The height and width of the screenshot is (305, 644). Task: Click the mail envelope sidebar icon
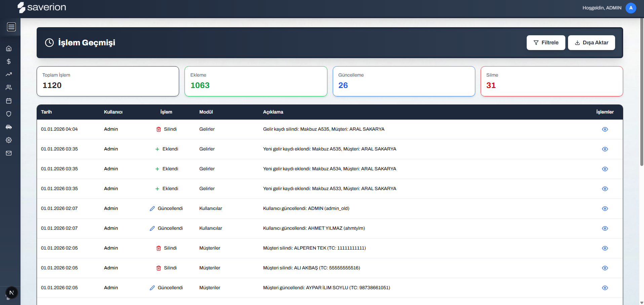(x=9, y=153)
